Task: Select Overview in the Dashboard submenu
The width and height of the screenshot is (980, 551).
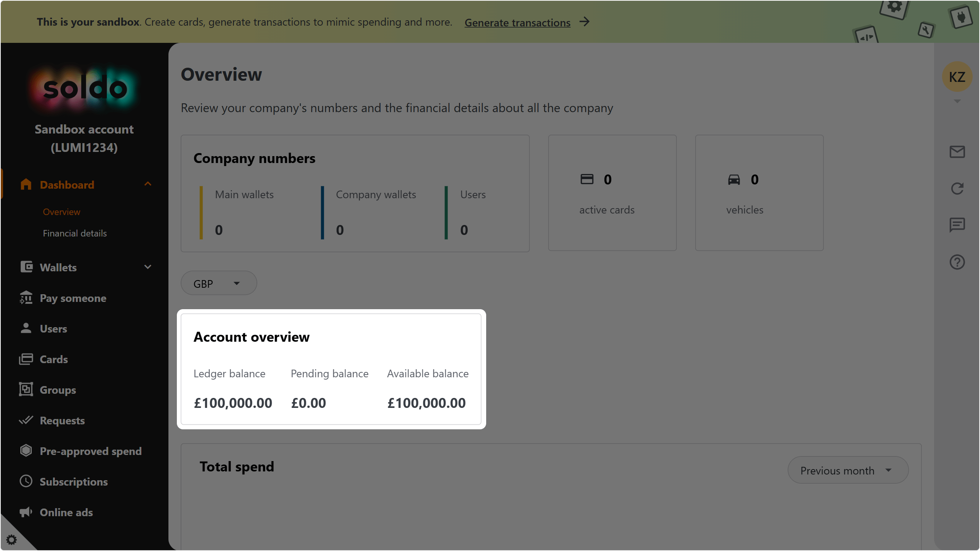Action: pos(62,212)
